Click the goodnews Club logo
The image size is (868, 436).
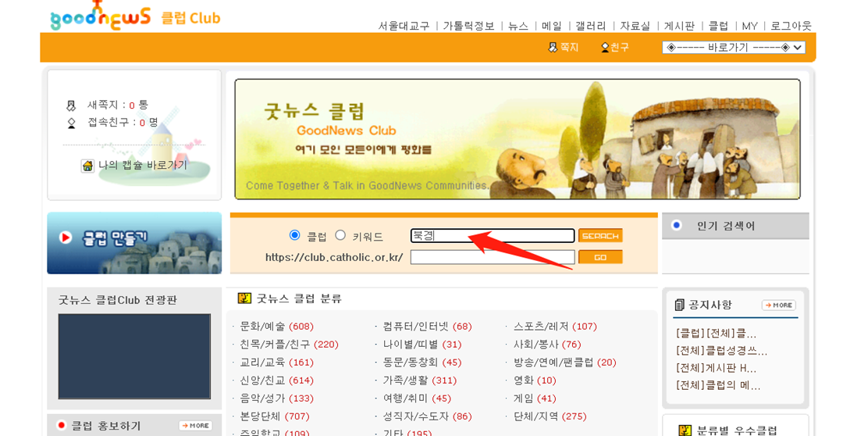pos(136,16)
